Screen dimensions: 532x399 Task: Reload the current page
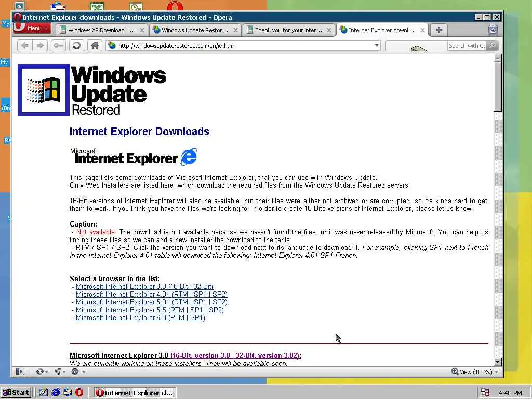pyautogui.click(x=77, y=46)
